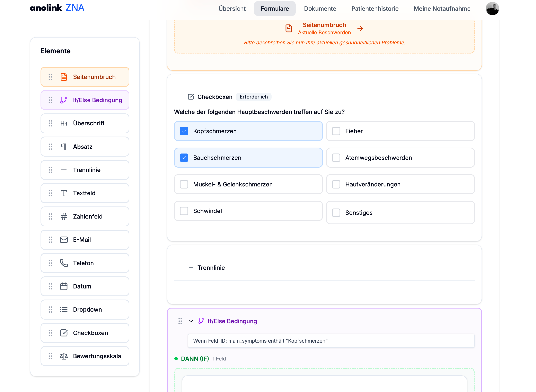Click the Datum calendar icon

coord(64,286)
